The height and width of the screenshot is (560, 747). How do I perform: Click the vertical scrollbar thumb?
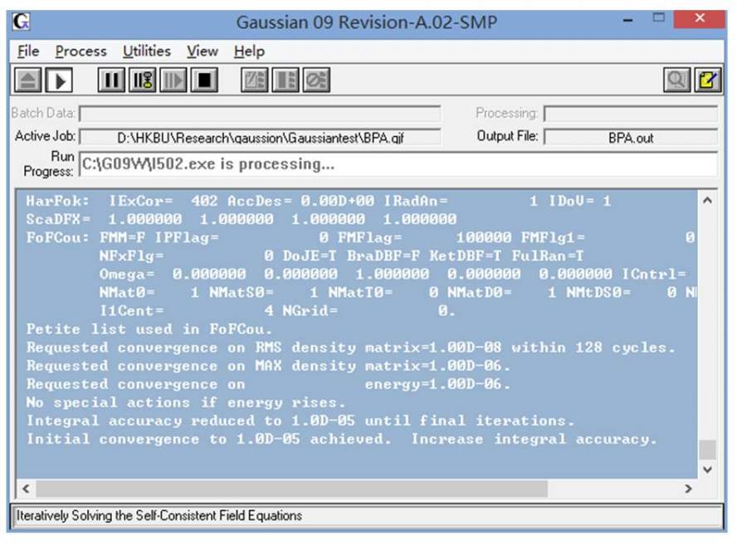click(x=707, y=450)
